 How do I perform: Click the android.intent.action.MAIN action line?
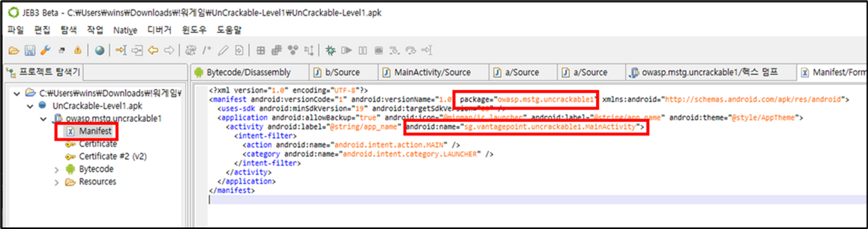pyautogui.click(x=351, y=145)
